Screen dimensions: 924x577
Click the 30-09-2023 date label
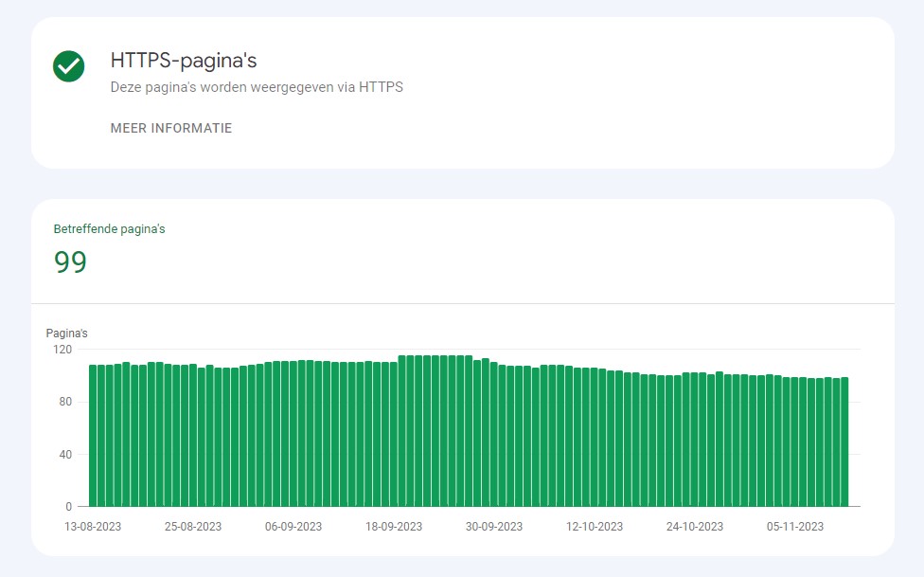494,527
